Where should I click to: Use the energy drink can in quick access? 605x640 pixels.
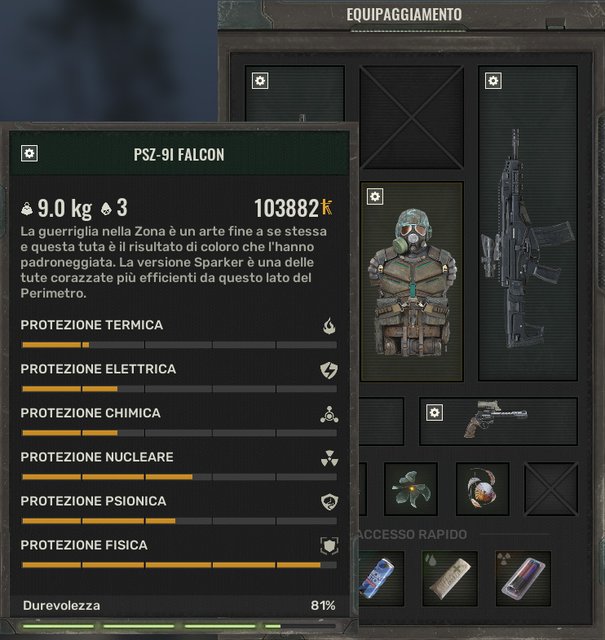(380, 578)
